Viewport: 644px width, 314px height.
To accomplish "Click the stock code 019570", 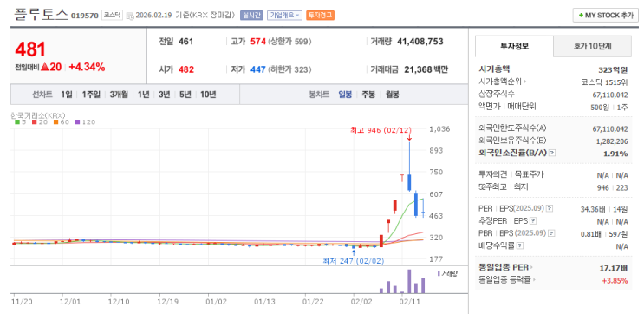I will (85, 16).
